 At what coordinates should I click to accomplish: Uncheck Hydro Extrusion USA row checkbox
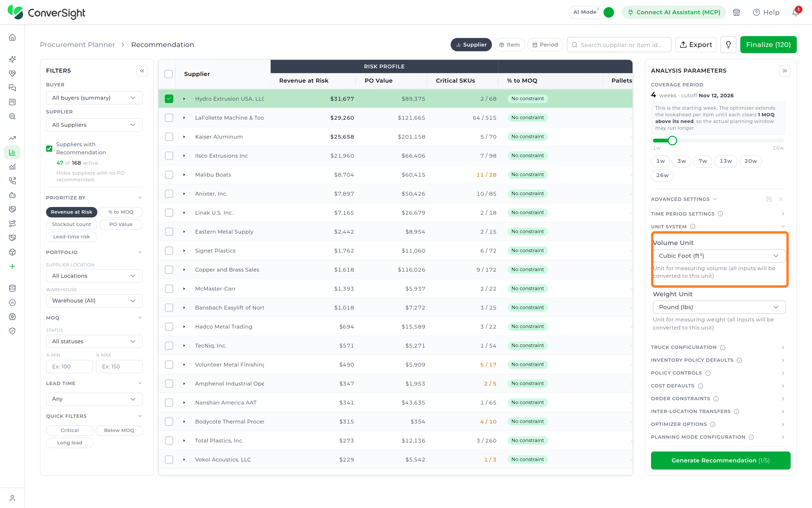pos(169,99)
